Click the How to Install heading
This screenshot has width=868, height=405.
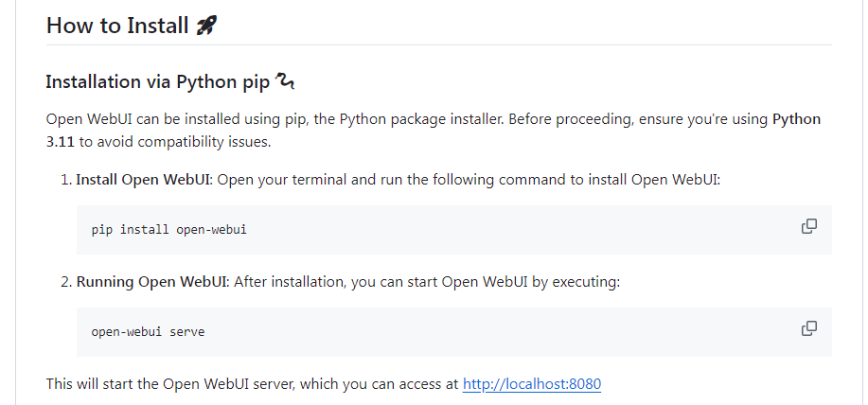point(117,26)
